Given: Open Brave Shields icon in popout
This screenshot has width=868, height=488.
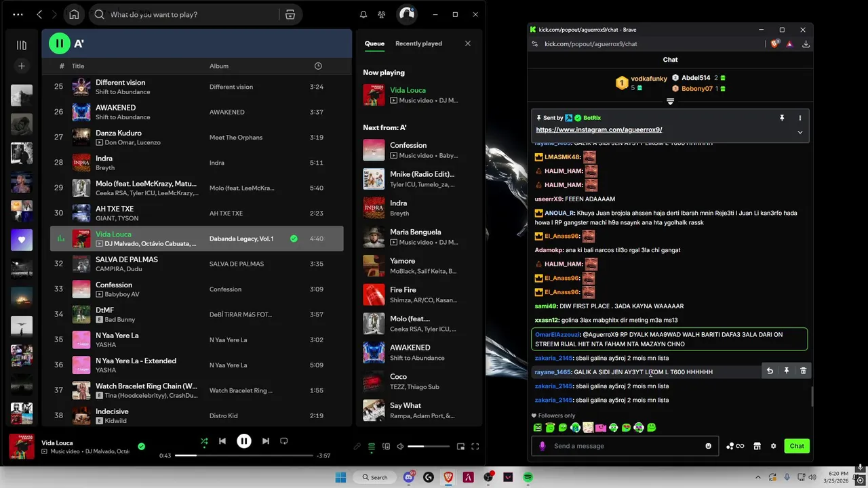Looking at the screenshot, I should [775, 43].
